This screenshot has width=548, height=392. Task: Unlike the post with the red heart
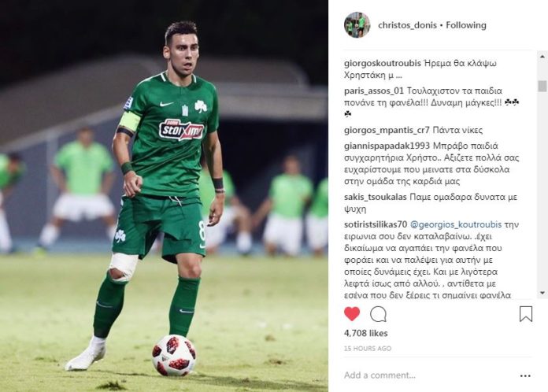click(x=352, y=314)
